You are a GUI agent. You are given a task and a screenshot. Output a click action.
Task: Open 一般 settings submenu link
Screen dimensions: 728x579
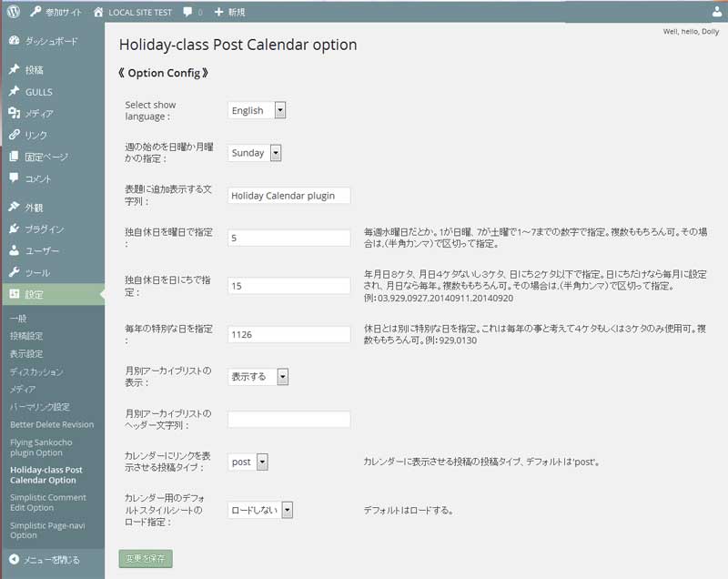pos(18,319)
